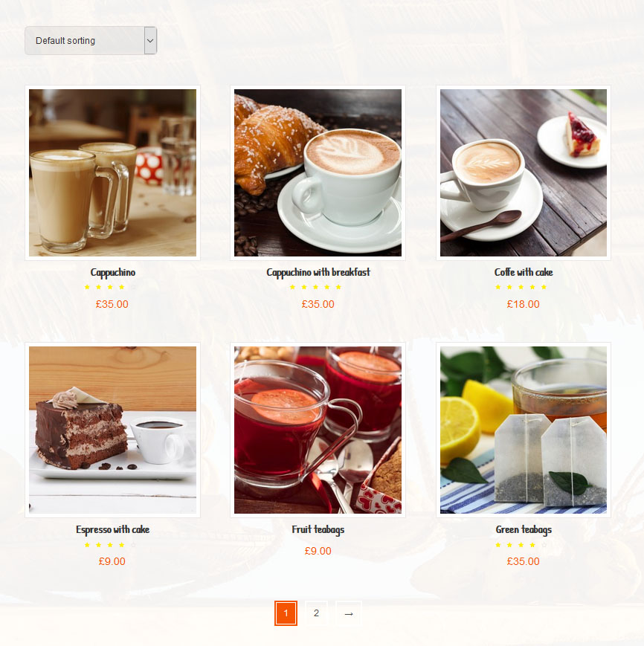View the Fruit teabags product photo
The image size is (644, 646).
tap(318, 430)
